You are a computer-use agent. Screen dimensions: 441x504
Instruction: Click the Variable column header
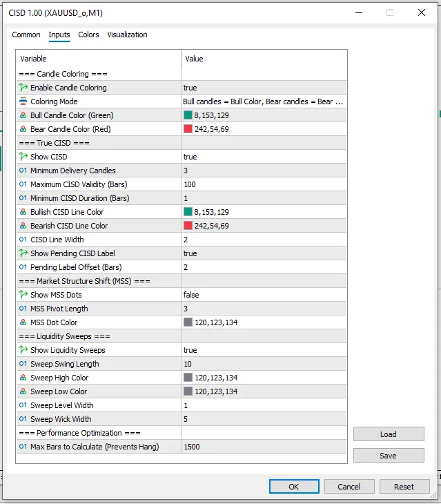(x=99, y=59)
